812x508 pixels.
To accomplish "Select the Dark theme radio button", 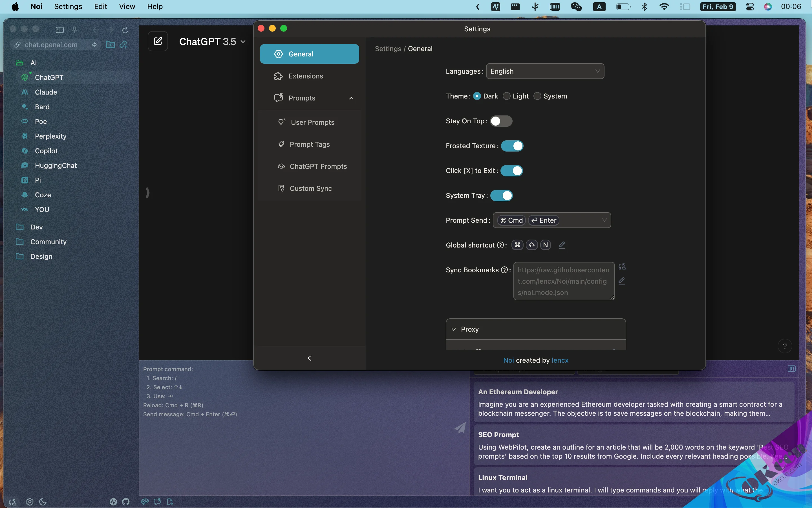I will tap(477, 96).
